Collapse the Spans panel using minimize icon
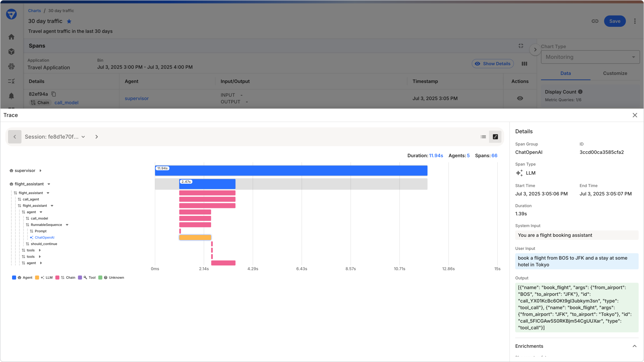The height and width of the screenshot is (362, 644). (521, 46)
